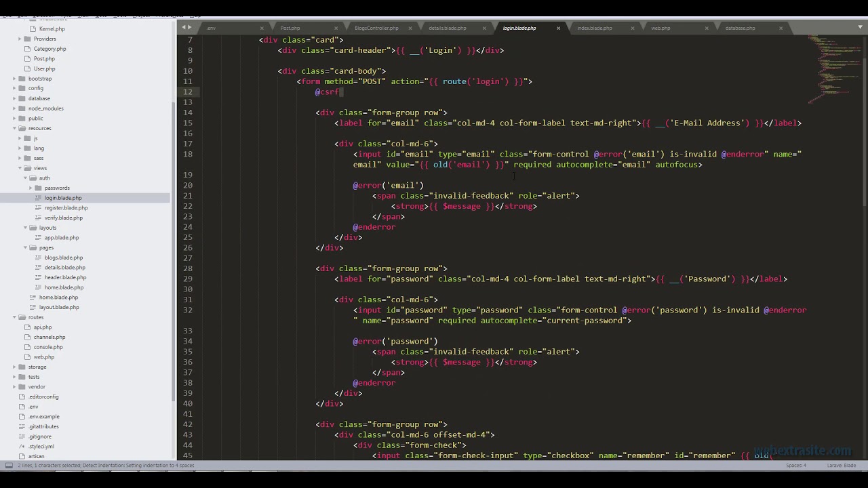Expand the js folder arrow
The height and width of the screenshot is (488, 868).
[20, 138]
